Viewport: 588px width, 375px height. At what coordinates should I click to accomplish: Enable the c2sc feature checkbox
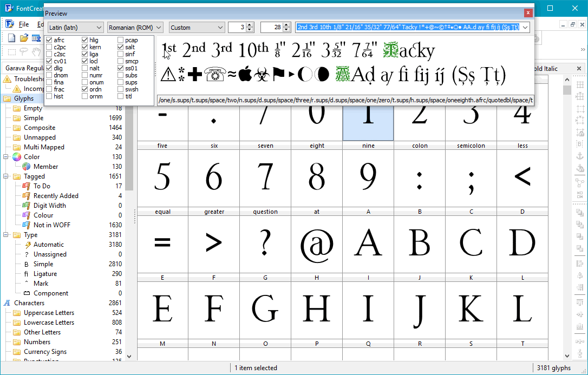coord(49,54)
